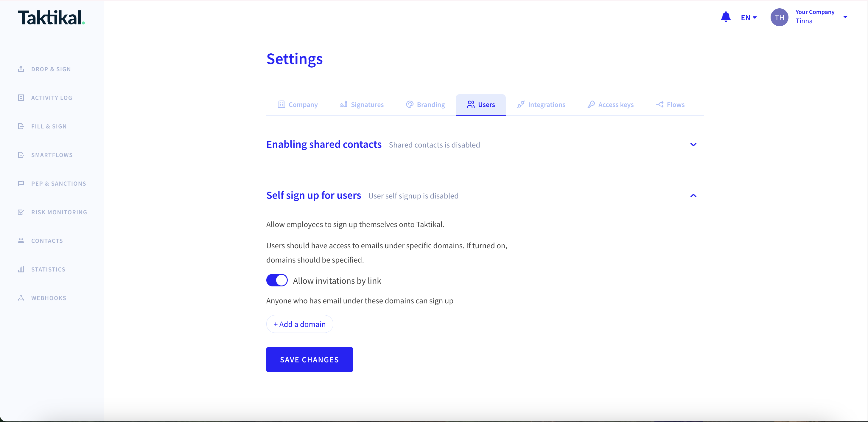Open the Integrations tab
Screen dimensions: 868x422
[x=541, y=105]
